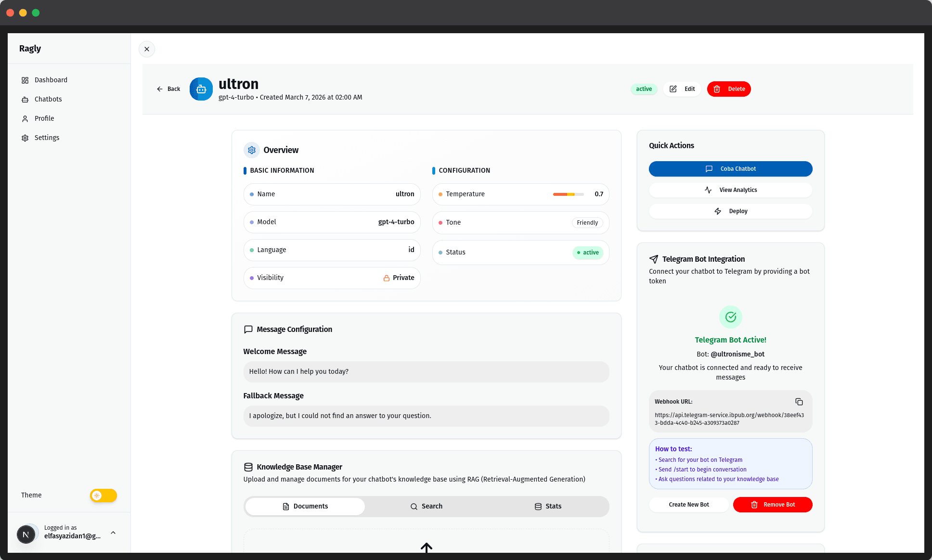Screen dimensions: 932x560
Task: Toggle the Theme switch
Action: point(104,496)
